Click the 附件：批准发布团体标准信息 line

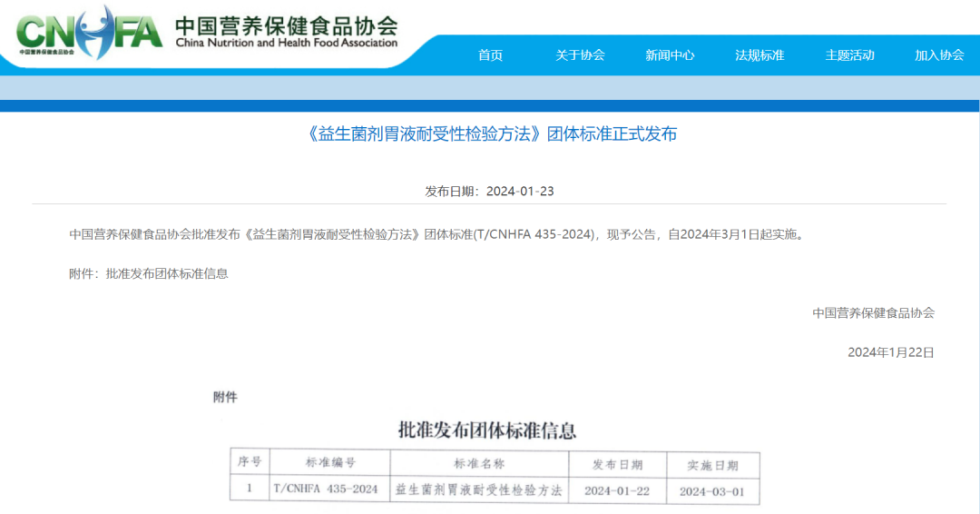[x=149, y=273]
